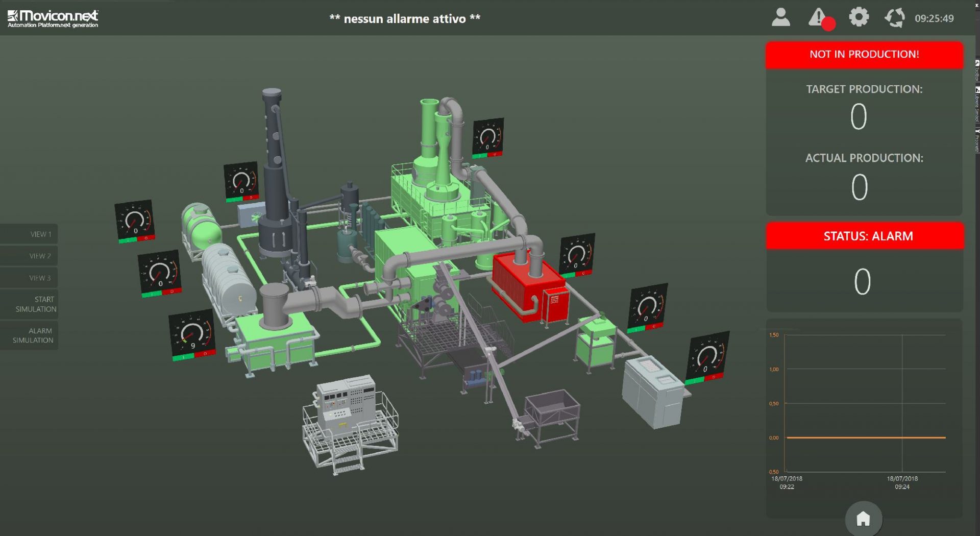Select the home button at bottom right
The width and height of the screenshot is (980, 536).
click(863, 518)
